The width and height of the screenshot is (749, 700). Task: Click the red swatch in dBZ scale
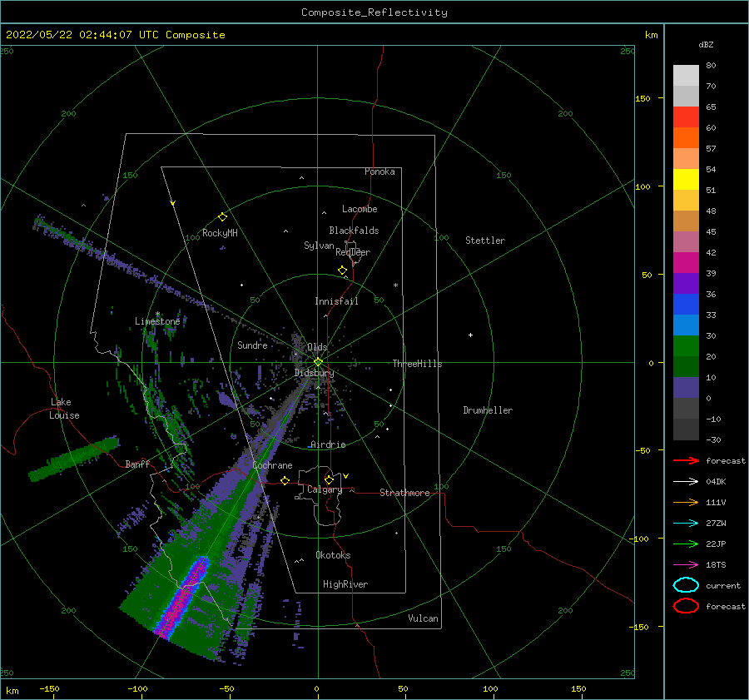(x=686, y=117)
